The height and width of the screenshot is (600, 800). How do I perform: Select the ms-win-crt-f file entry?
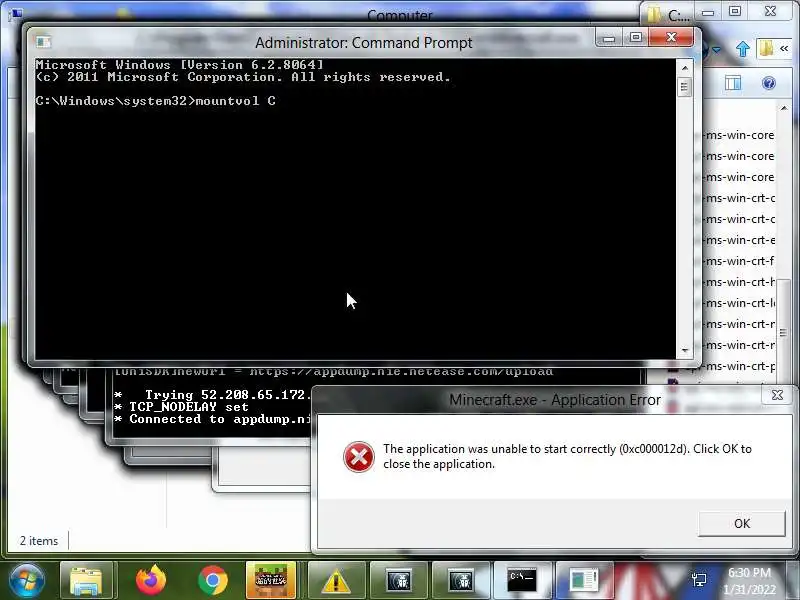(x=739, y=261)
